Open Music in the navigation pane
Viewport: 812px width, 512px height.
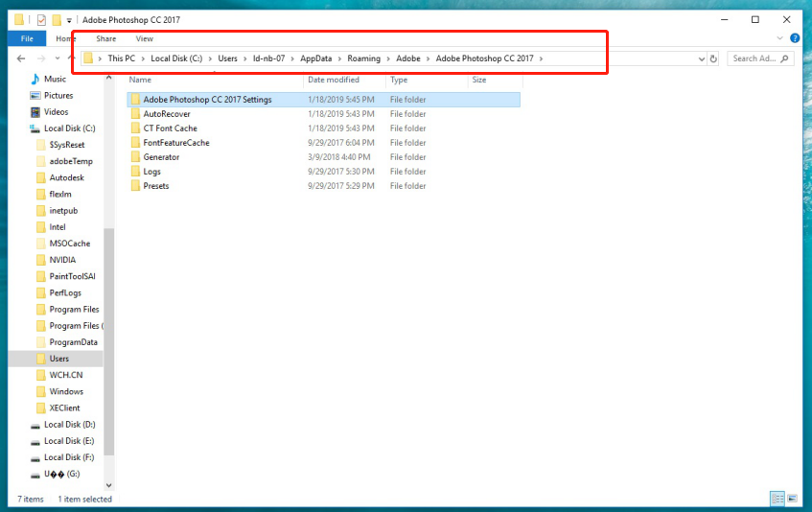tap(55, 80)
